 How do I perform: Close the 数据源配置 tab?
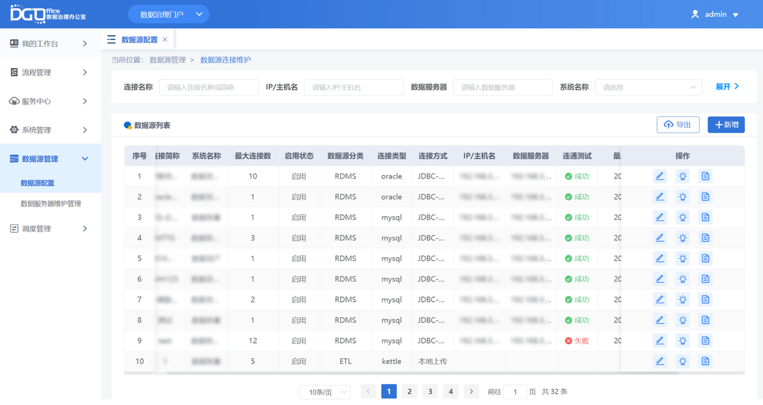click(165, 39)
